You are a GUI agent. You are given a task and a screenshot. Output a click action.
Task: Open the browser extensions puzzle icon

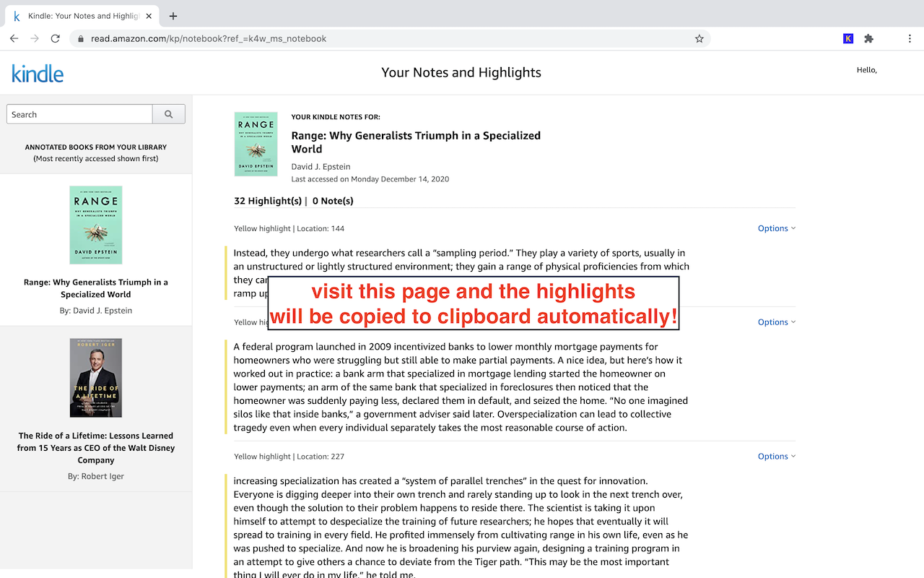tap(869, 38)
